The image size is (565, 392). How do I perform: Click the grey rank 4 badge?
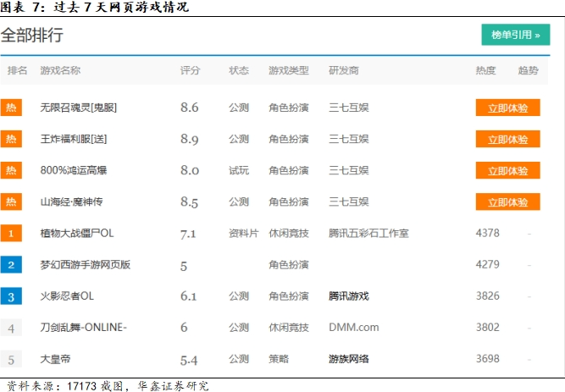tap(11, 328)
